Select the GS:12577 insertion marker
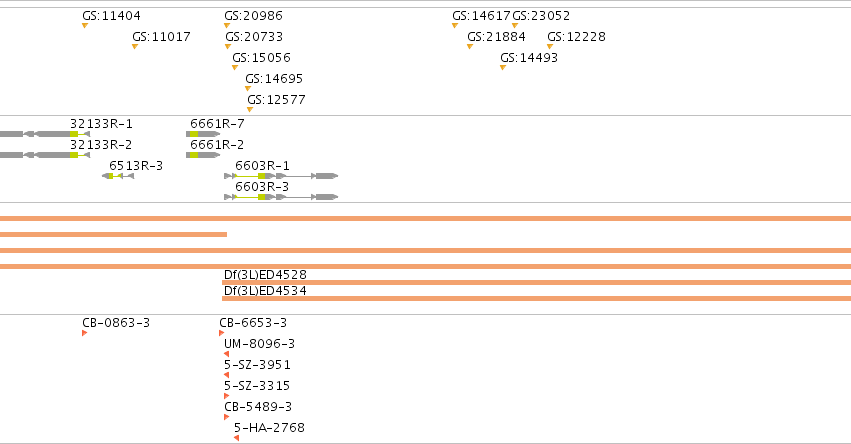The height and width of the screenshot is (444, 851). point(250,110)
